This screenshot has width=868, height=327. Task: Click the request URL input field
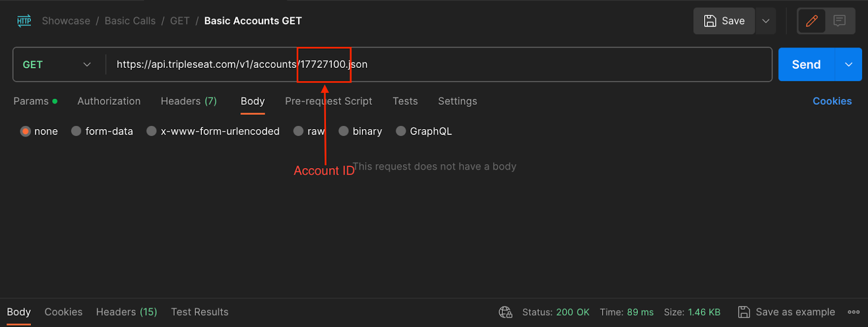click(x=439, y=65)
